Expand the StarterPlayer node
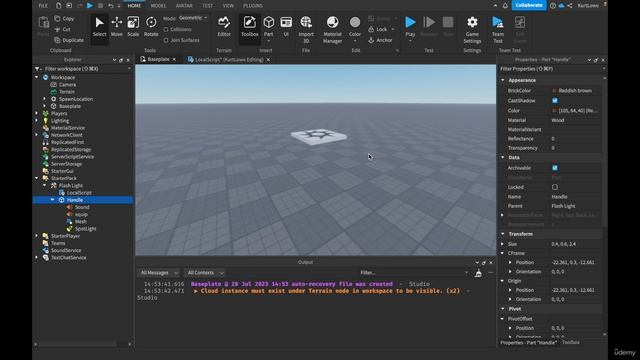The image size is (640, 360). (x=37, y=236)
